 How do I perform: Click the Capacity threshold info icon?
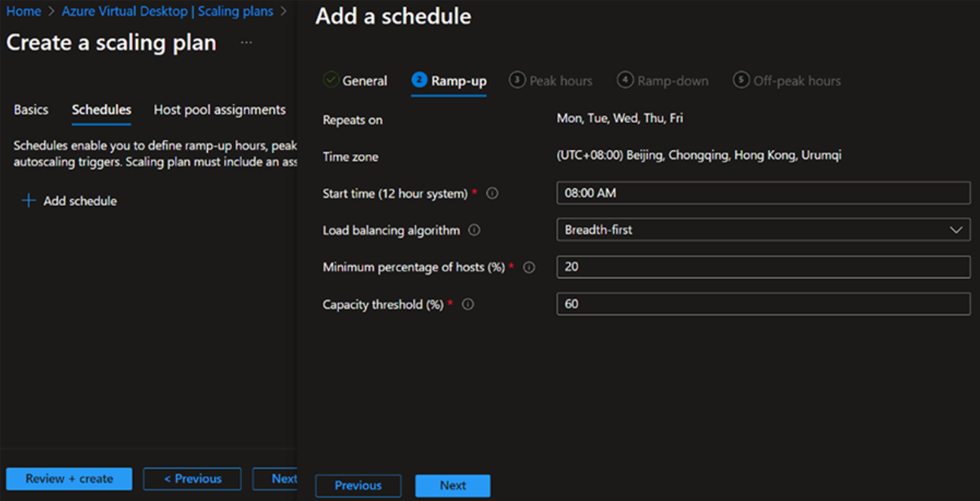pos(468,304)
